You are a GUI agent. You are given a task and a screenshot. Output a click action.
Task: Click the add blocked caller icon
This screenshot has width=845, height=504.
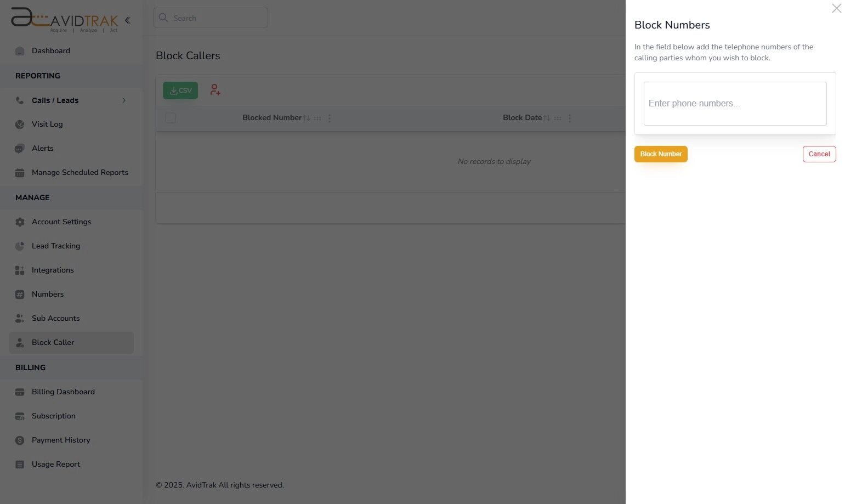pyautogui.click(x=215, y=90)
